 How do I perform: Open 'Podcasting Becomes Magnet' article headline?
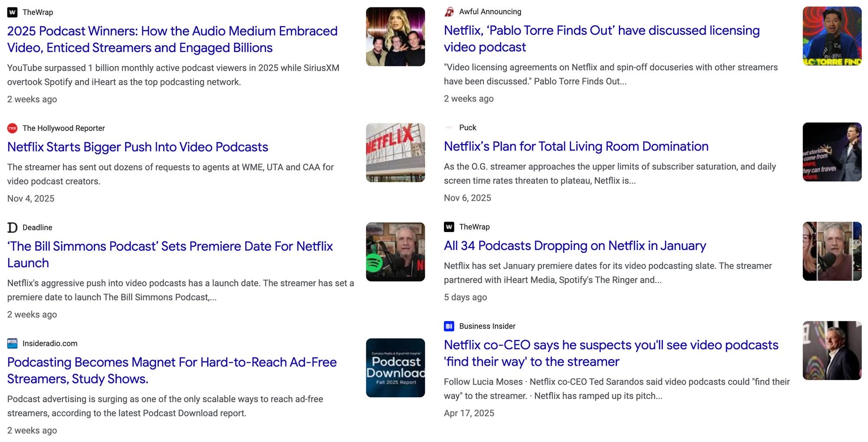tap(172, 370)
